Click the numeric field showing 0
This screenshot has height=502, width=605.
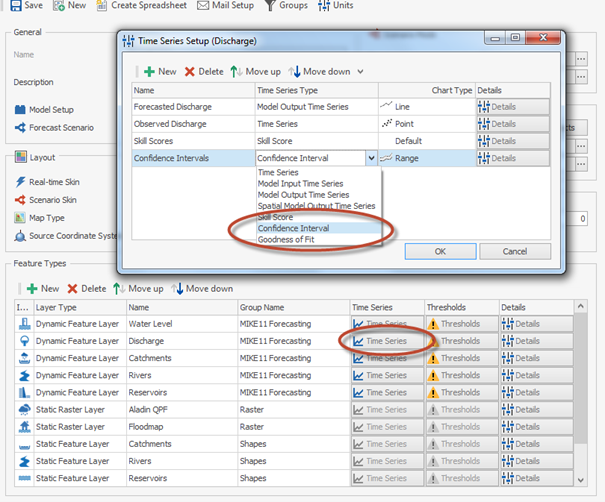(577, 219)
